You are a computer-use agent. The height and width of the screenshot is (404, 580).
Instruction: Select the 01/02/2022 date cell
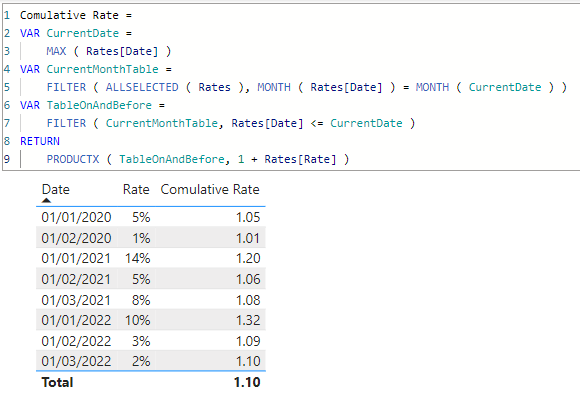click(76, 341)
